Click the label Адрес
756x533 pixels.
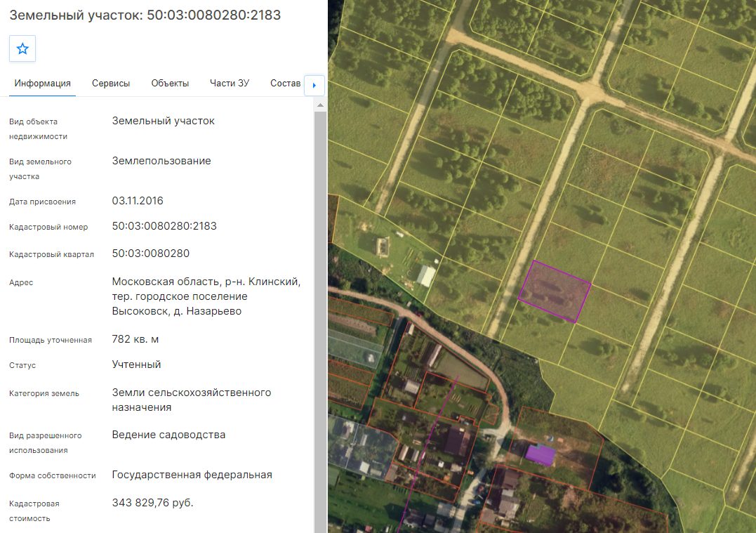(21, 282)
